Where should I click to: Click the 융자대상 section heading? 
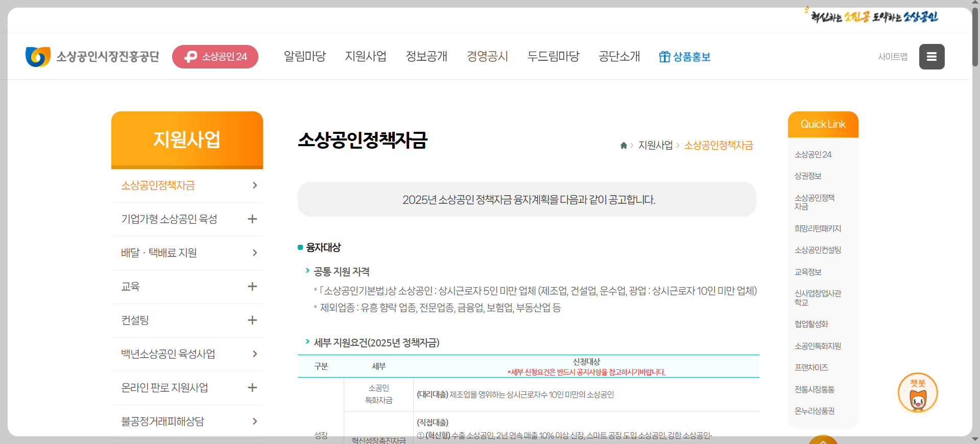coord(323,247)
